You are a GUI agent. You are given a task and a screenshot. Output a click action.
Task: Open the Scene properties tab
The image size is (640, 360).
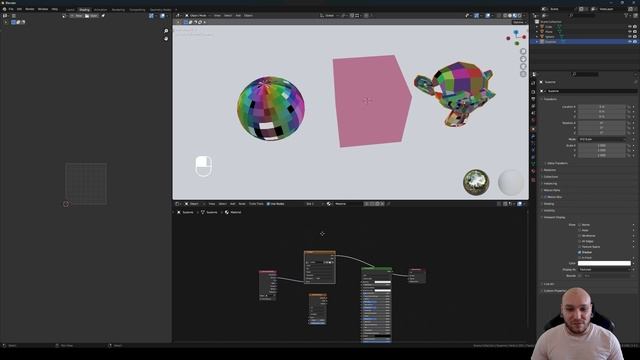[533, 113]
